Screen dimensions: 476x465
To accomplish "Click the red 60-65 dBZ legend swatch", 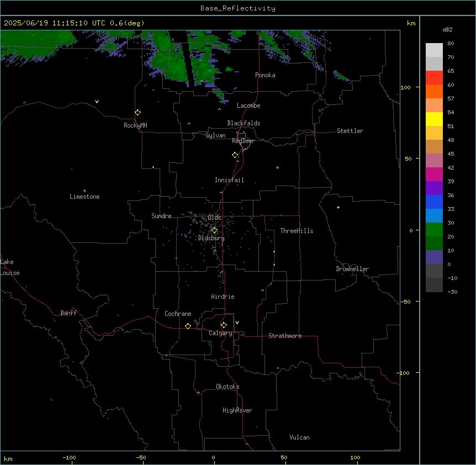I will pyautogui.click(x=434, y=78).
